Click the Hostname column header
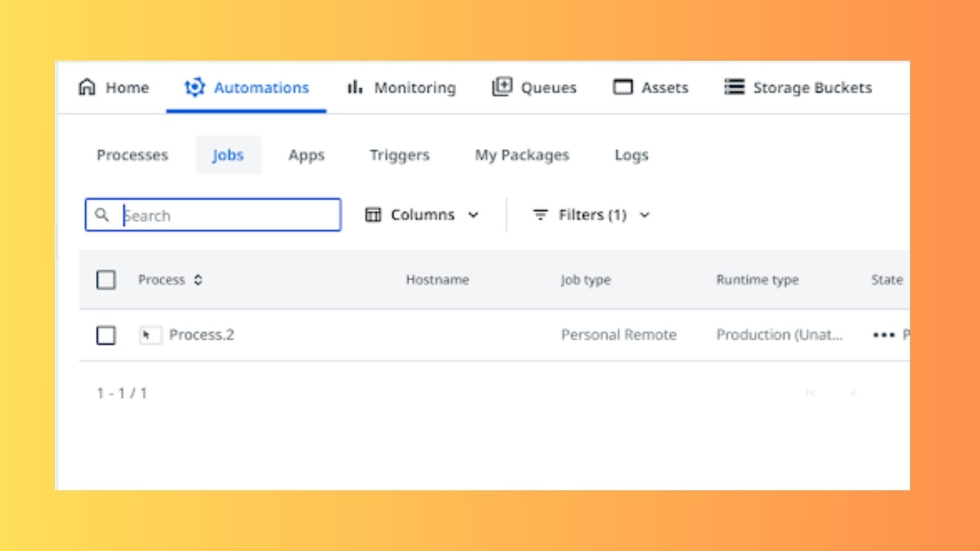 [437, 280]
